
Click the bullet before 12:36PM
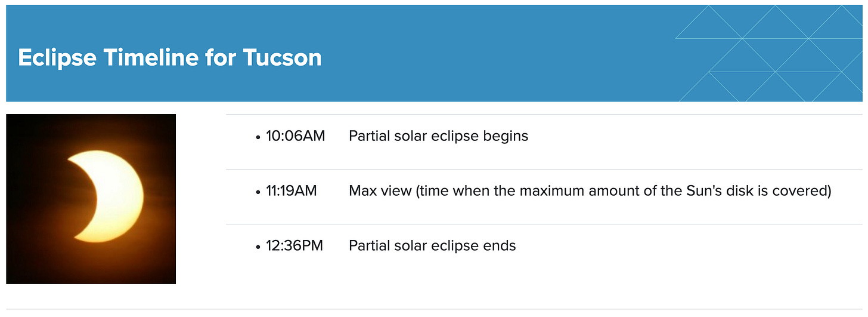pos(258,247)
